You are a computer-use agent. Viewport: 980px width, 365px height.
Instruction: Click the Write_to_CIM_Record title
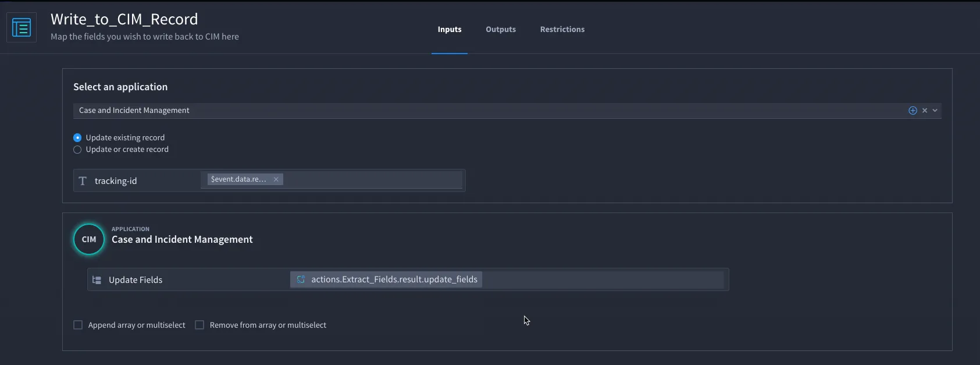[124, 19]
